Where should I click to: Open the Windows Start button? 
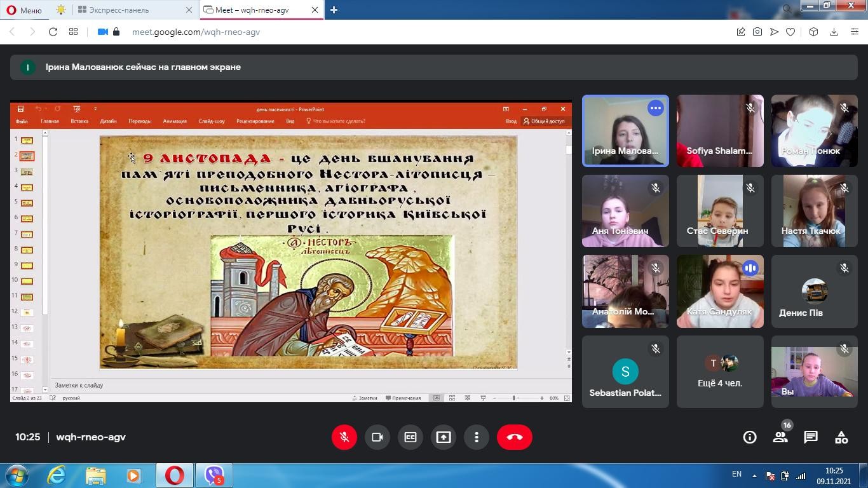(x=17, y=475)
